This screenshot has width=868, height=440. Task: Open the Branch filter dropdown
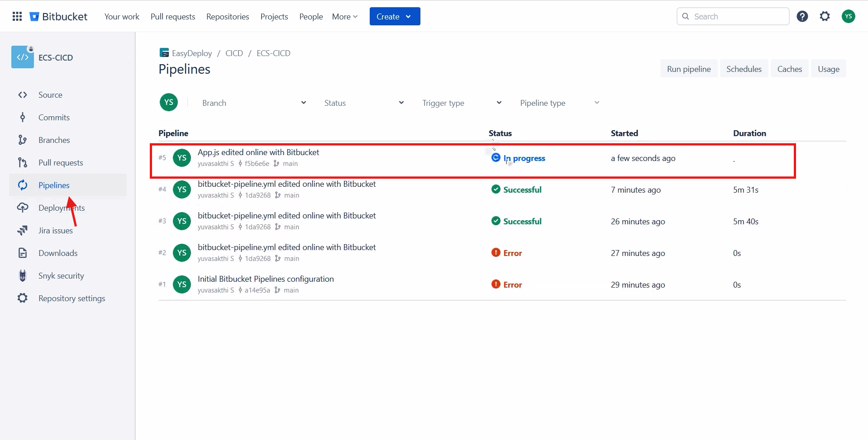tap(253, 103)
